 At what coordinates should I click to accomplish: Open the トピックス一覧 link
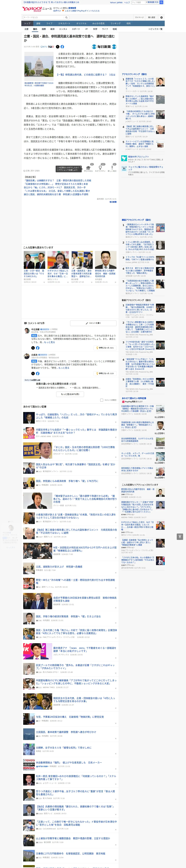tap(155, 29)
